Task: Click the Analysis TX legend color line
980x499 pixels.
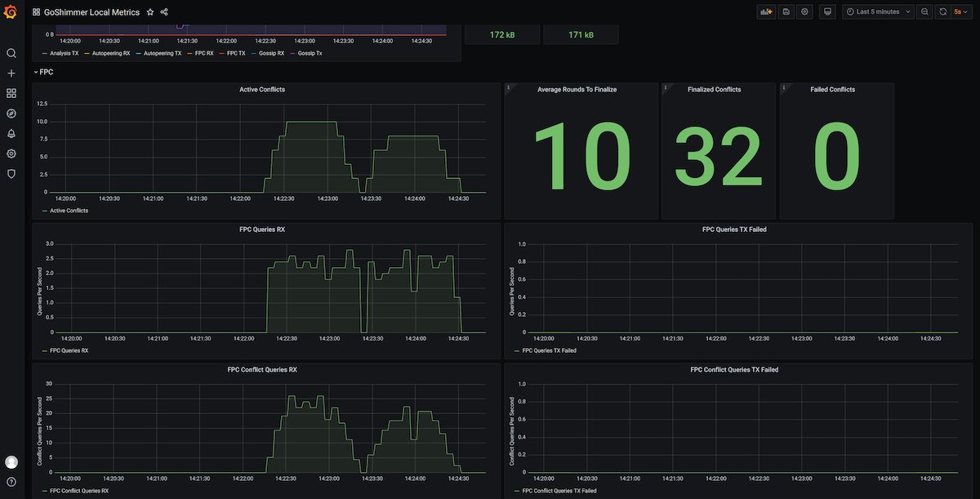Action: coord(44,53)
